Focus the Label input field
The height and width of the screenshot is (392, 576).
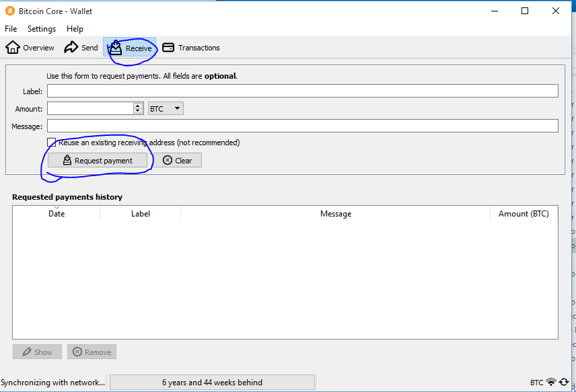tap(302, 91)
